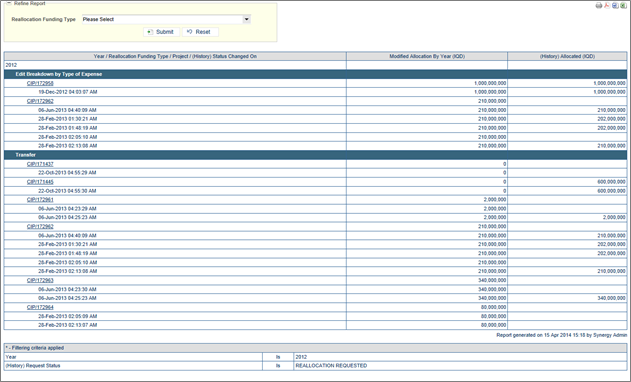Image resolution: width=631 pixels, height=382 pixels.
Task: Click the (History) Request Status filter label
Action: pyautogui.click(x=33, y=365)
